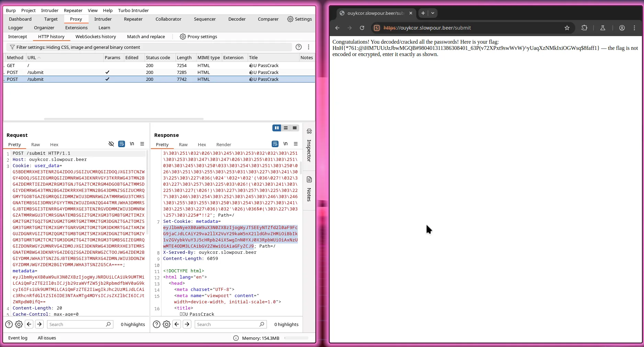644x347 pixels.
Task: Expand the browser tab search dropdown
Action: click(433, 13)
